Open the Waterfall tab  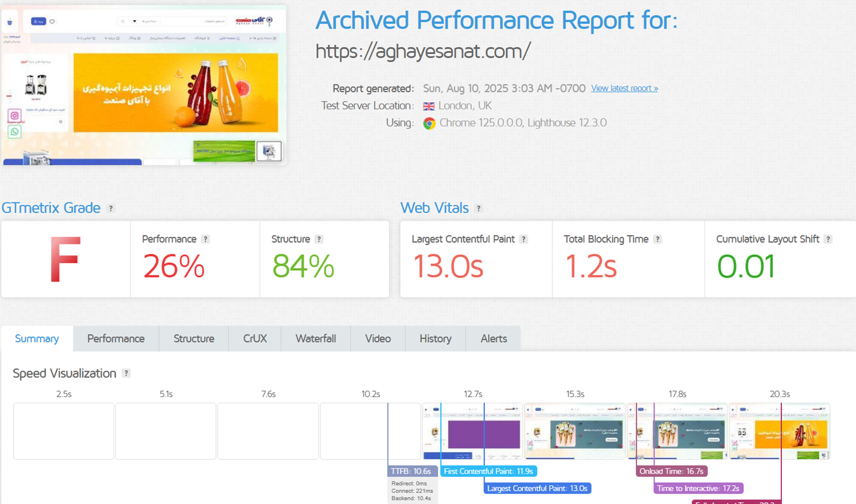pos(315,339)
